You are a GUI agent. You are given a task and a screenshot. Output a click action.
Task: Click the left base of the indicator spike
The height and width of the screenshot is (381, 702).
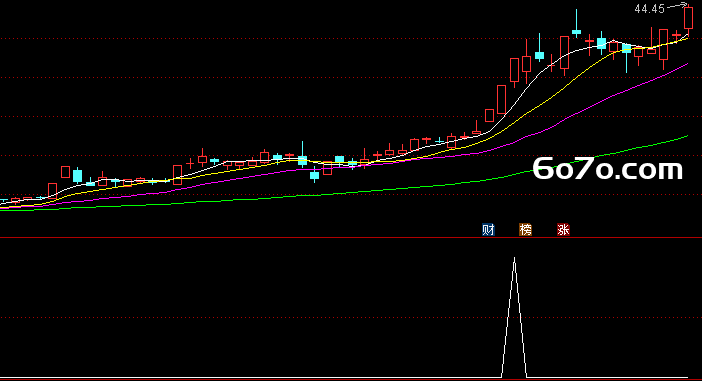[x=502, y=377]
